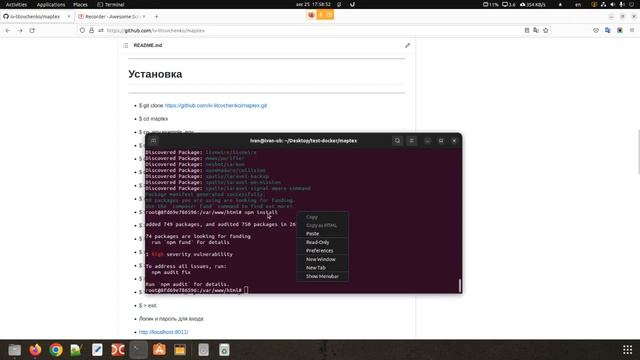
Task: Select New Window in the context menu
Action: (x=321, y=259)
